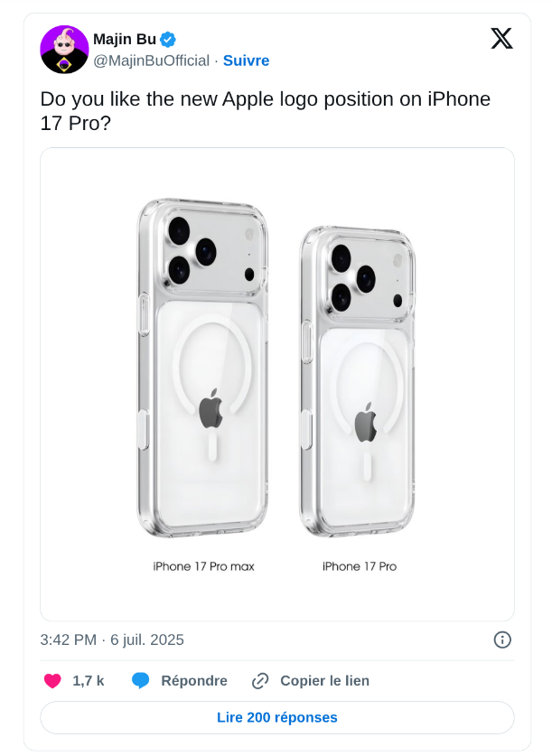Open the X logo link

[x=501, y=38]
